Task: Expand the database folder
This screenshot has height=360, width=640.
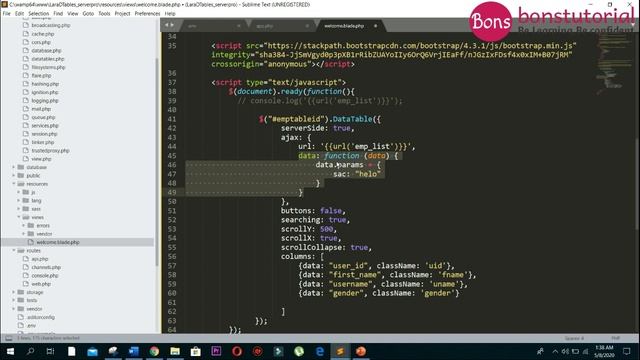Action: (x=13, y=167)
